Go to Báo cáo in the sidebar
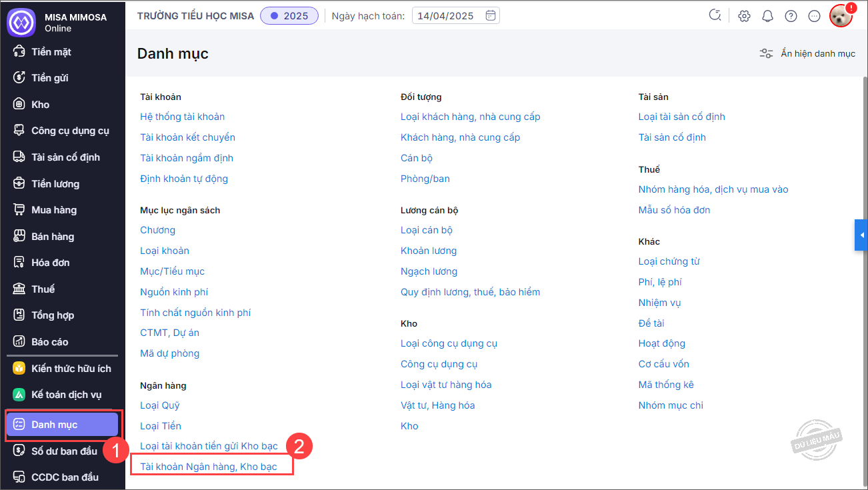This screenshot has width=868, height=490. (x=50, y=342)
